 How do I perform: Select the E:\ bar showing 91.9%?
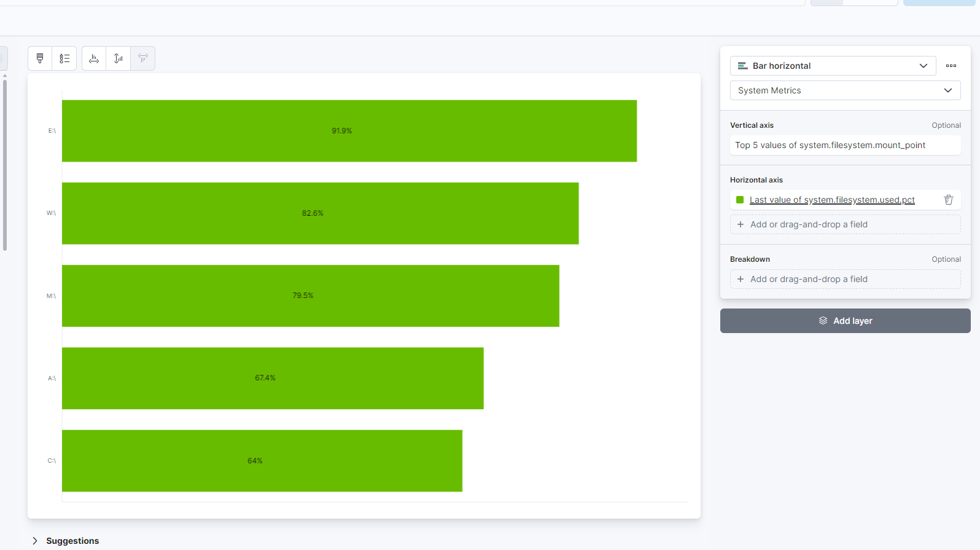(x=349, y=131)
